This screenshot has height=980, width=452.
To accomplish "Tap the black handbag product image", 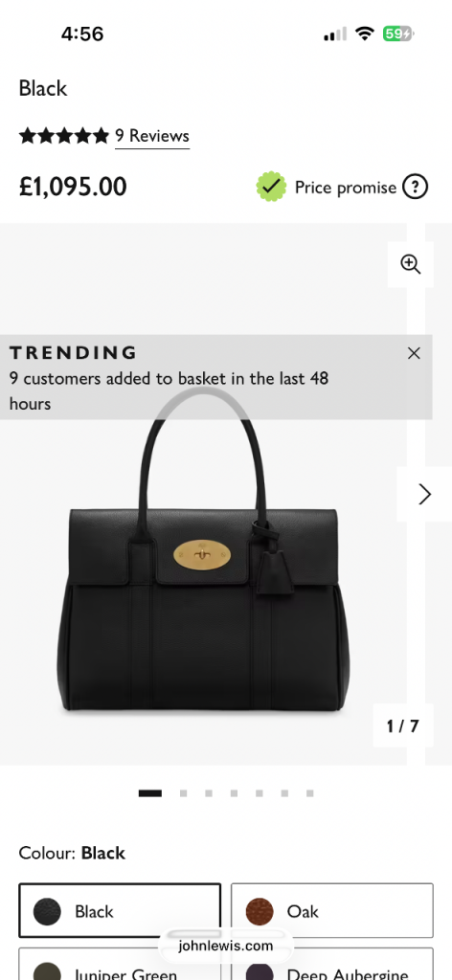I will pyautogui.click(x=204, y=550).
